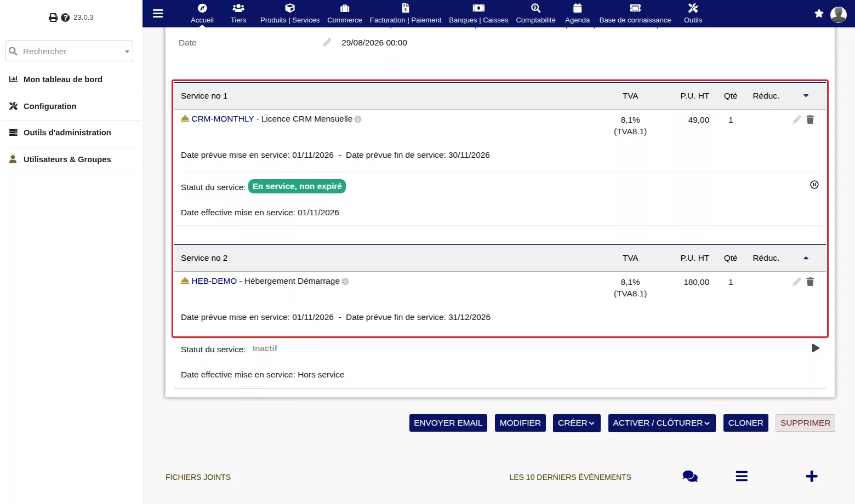Click the ENVOYER EMAIL button
The width and height of the screenshot is (855, 504).
tap(448, 423)
